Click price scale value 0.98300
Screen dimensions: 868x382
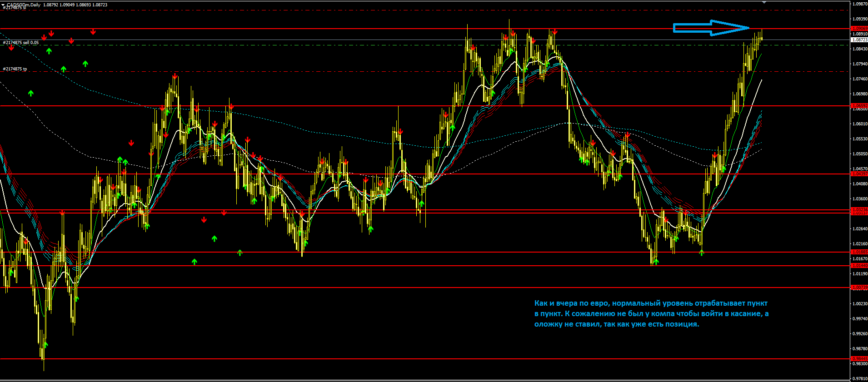pos(859,364)
